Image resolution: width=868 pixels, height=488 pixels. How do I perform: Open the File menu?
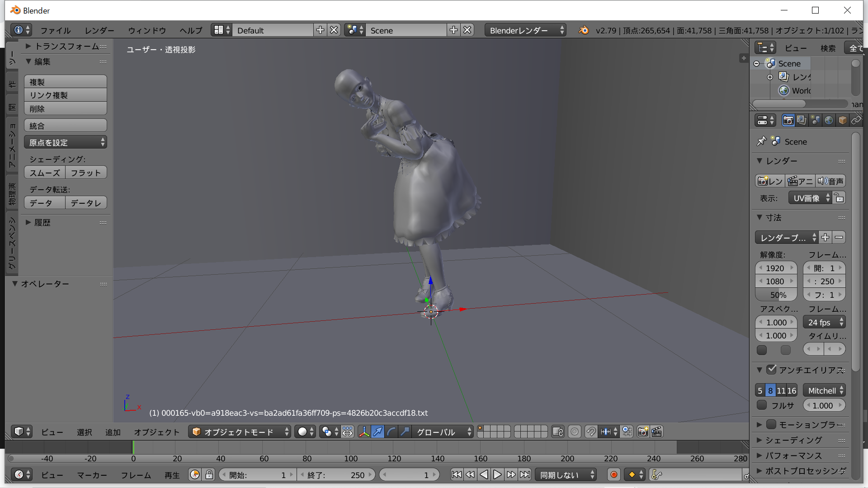tap(56, 30)
